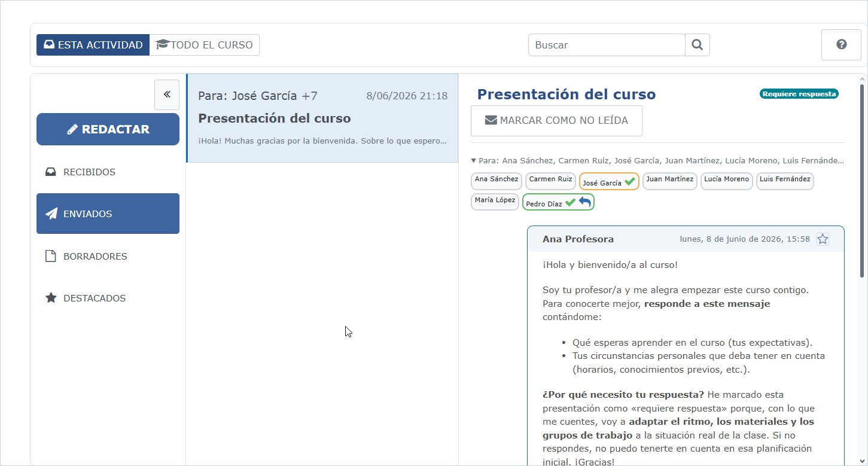The height and width of the screenshot is (466, 868).
Task: Collapse the Para recipients list triangle
Action: [474, 160]
